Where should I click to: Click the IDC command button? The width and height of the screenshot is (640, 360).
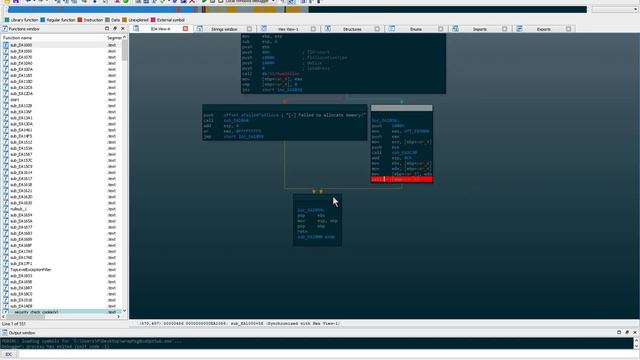9,354
